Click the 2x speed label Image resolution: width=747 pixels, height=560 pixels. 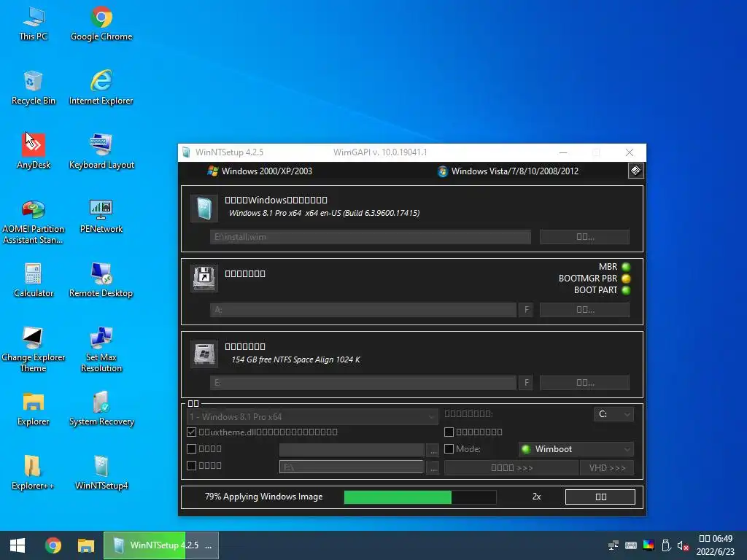(536, 497)
